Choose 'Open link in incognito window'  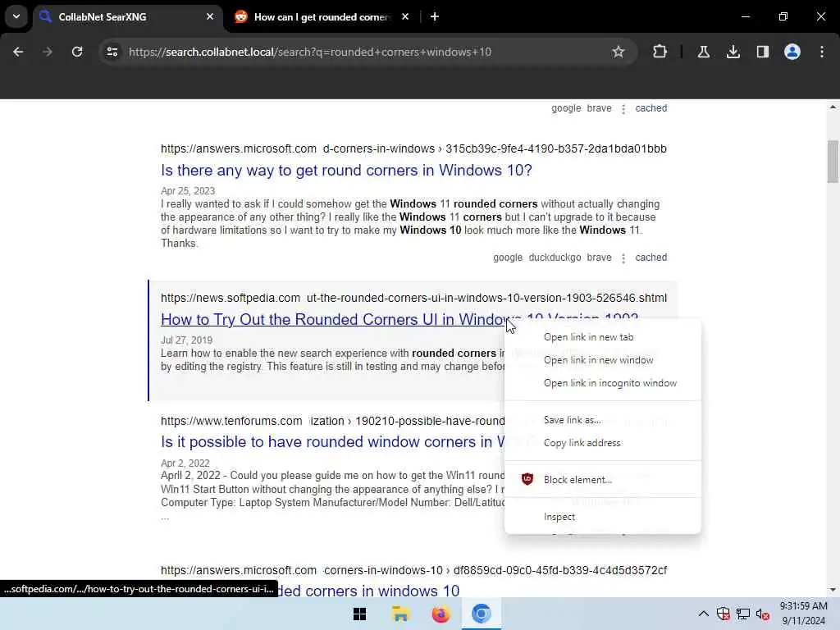(603, 383)
